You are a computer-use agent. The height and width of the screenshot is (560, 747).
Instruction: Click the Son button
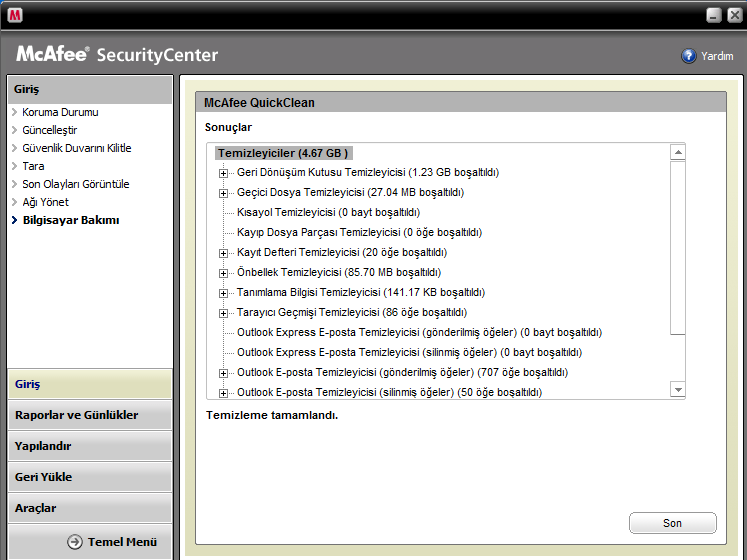pyautogui.click(x=672, y=523)
